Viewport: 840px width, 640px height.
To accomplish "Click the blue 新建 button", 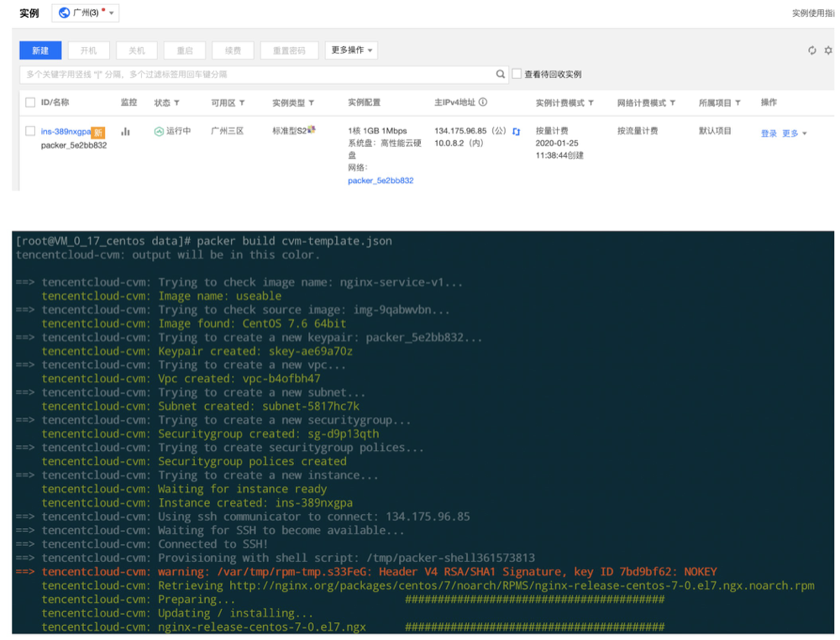I will [x=40, y=50].
